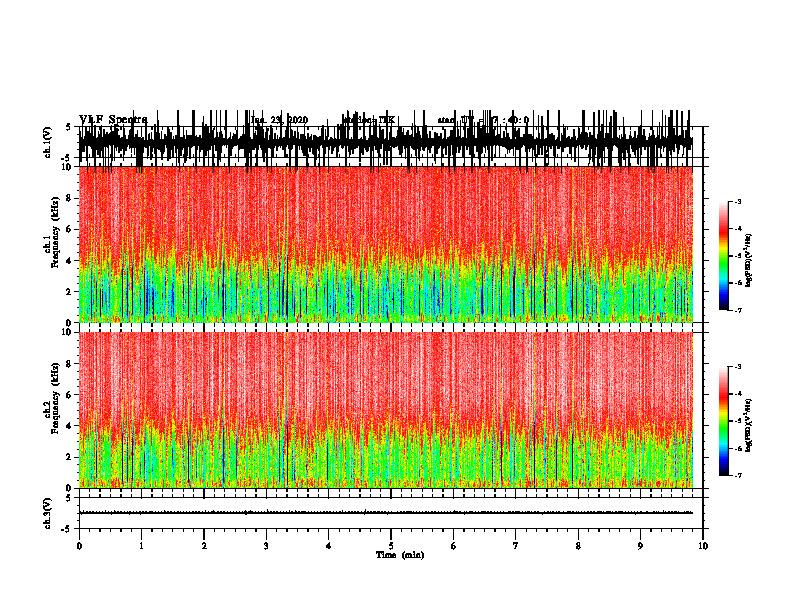This screenshot has width=792, height=612.
Task: Click the ch.3 voltage waveform trace
Action: point(386,513)
